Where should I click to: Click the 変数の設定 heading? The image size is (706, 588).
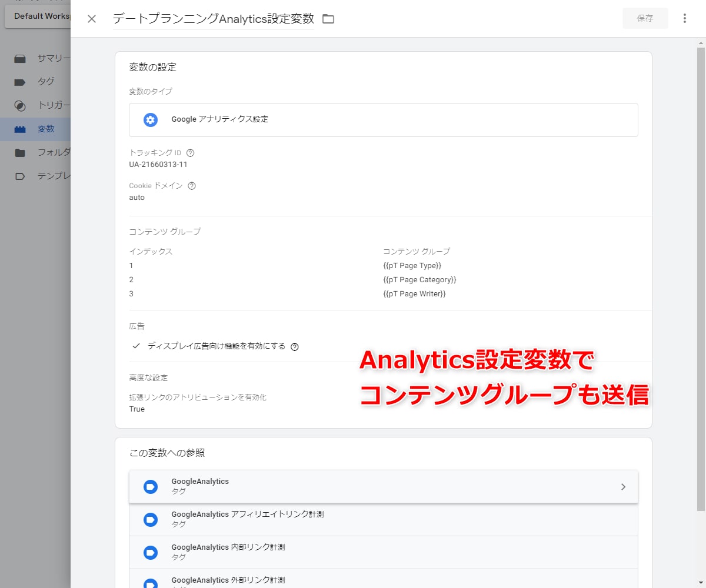point(152,67)
